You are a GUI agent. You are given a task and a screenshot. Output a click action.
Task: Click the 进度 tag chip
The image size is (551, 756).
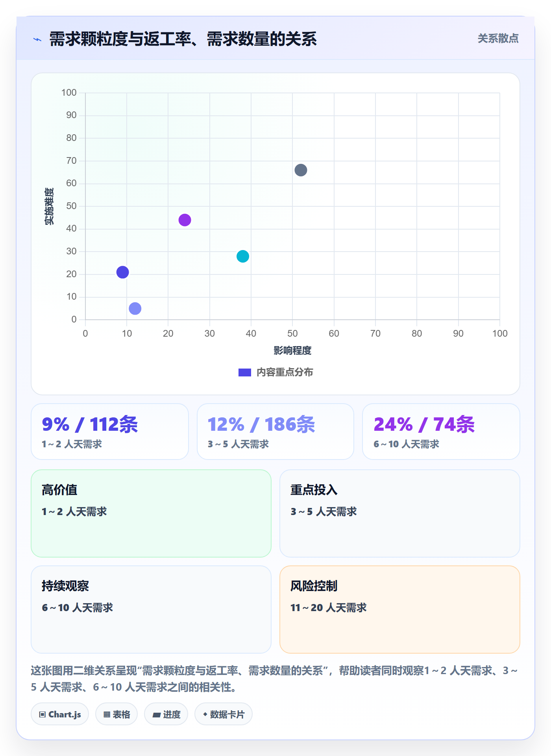click(x=166, y=714)
